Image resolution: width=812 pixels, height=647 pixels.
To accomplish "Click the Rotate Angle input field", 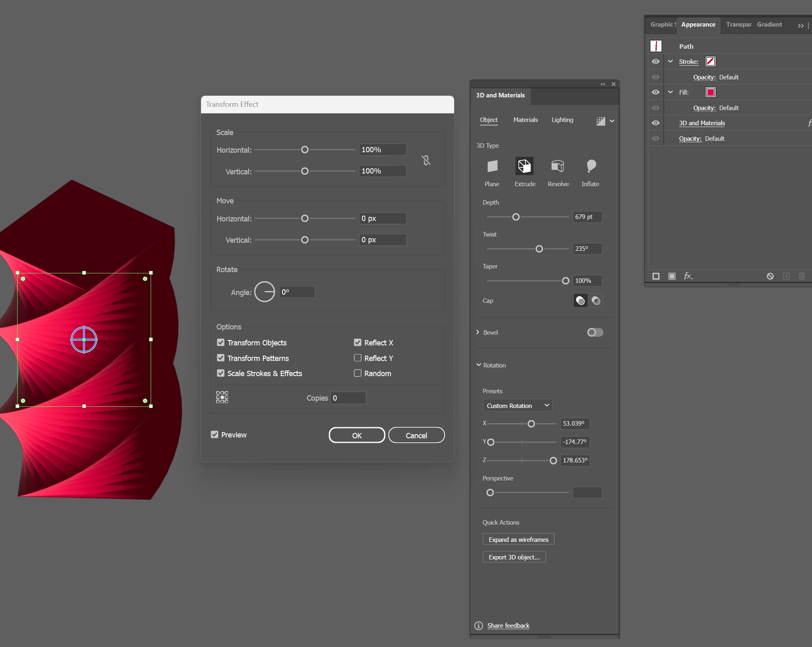I will tap(297, 292).
